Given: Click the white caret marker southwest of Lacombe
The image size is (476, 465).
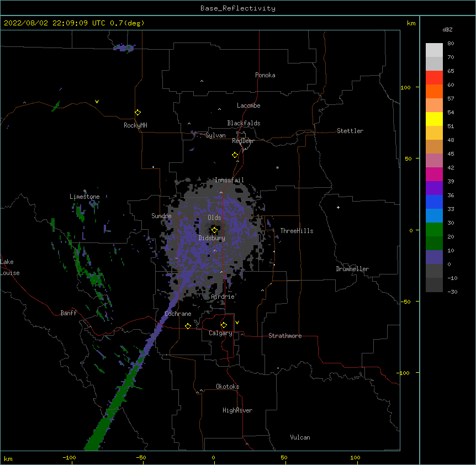Looking at the screenshot, I should (219, 109).
